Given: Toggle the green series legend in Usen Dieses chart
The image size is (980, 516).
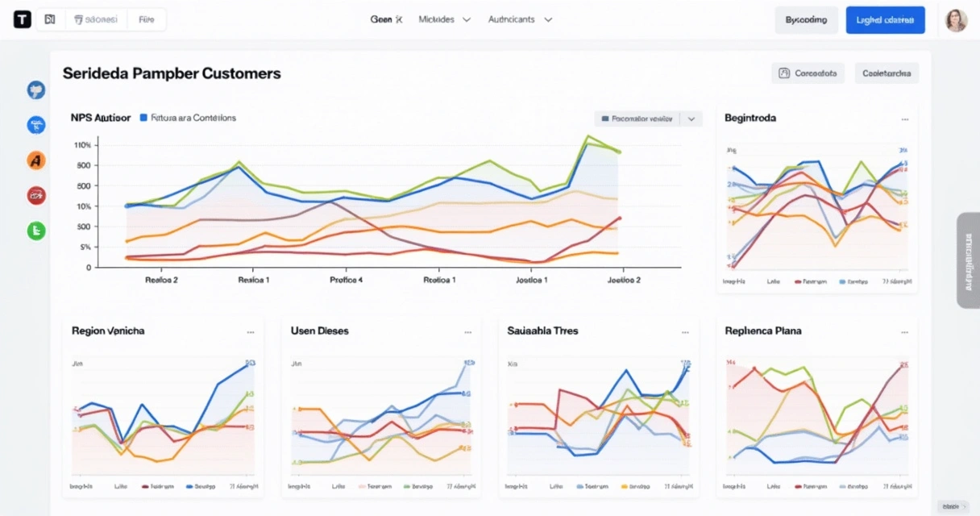Looking at the screenshot, I should click(x=419, y=487).
